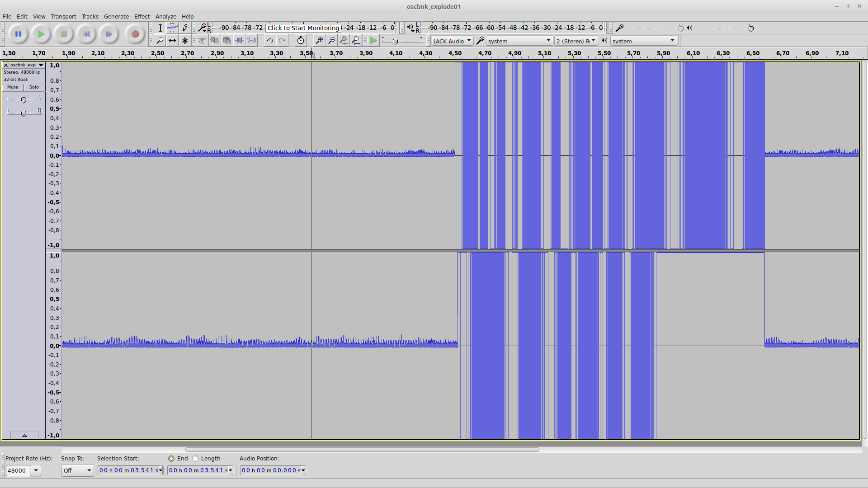Viewport: 868px width, 488px height.
Task: Open the Snap To dropdown
Action: pos(77,470)
